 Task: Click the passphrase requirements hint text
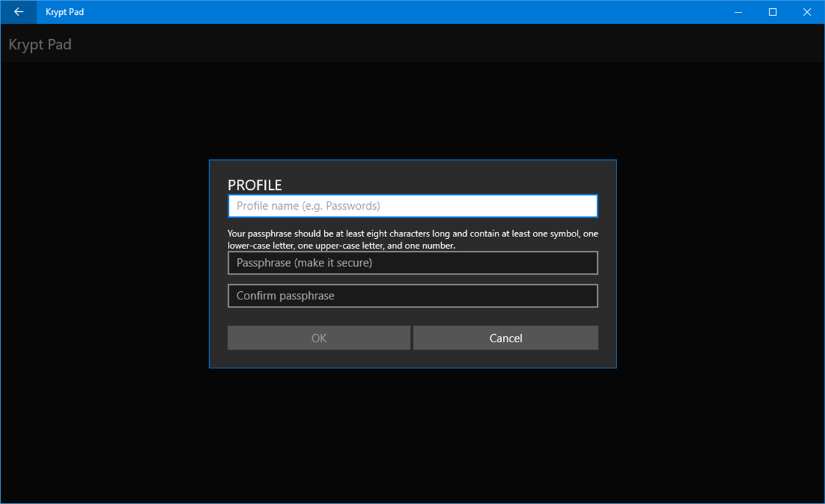tap(412, 240)
